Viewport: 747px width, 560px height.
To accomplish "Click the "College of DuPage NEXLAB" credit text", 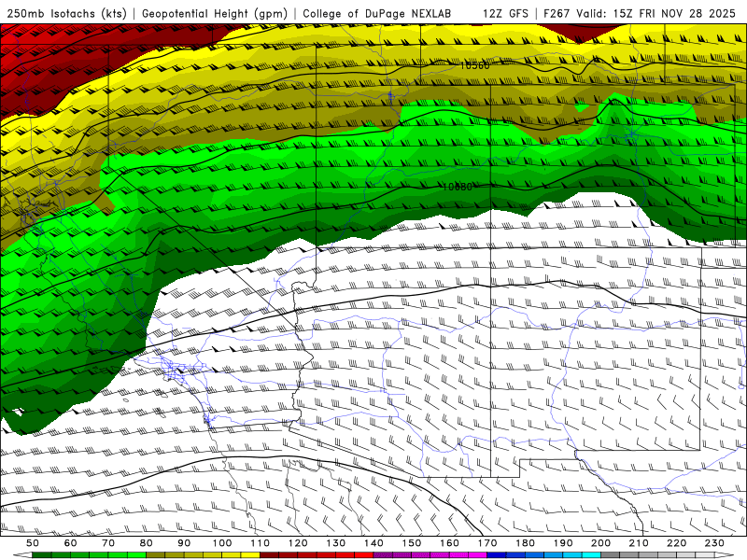I will [377, 13].
